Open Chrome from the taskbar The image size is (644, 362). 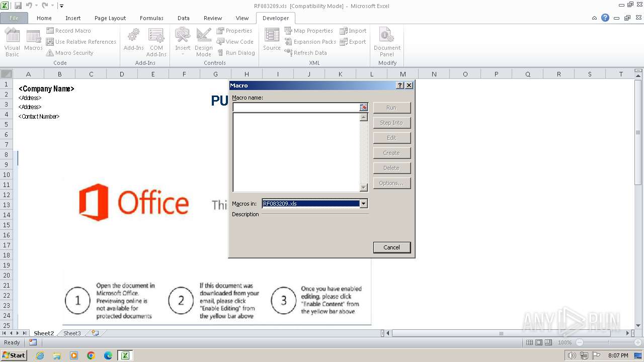click(x=91, y=355)
